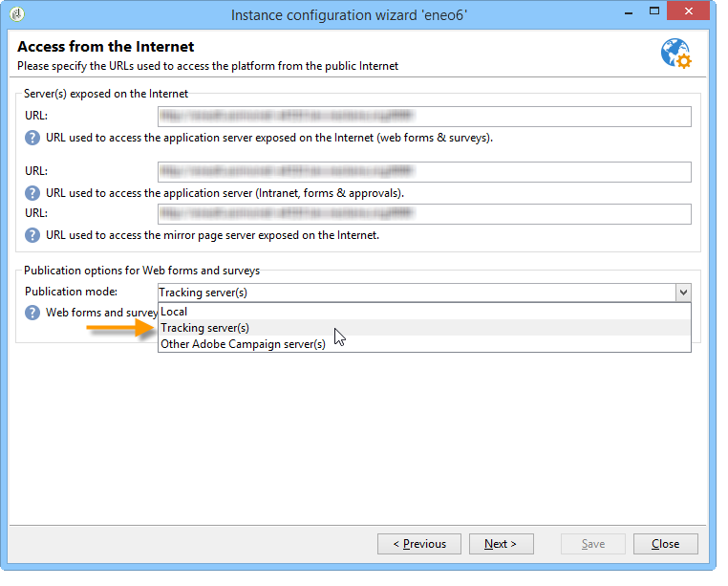Click the globe with gear icon in header
This screenshot has height=586, width=728.
click(676, 54)
